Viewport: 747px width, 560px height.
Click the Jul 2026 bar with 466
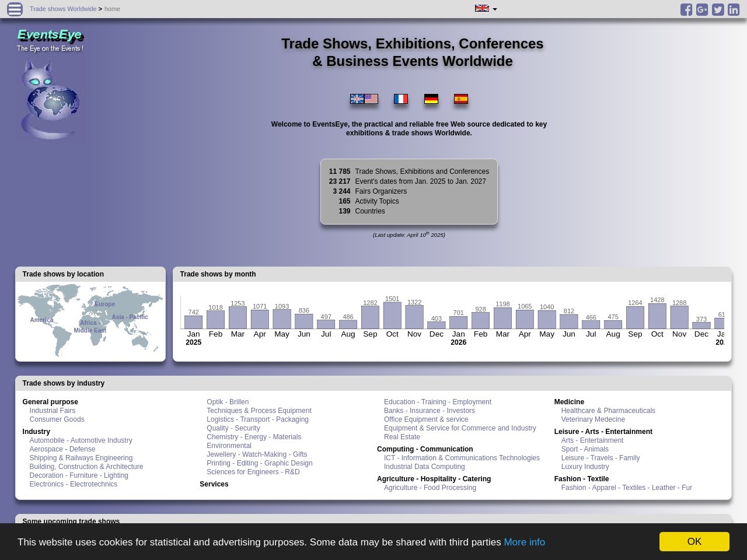[x=591, y=325]
